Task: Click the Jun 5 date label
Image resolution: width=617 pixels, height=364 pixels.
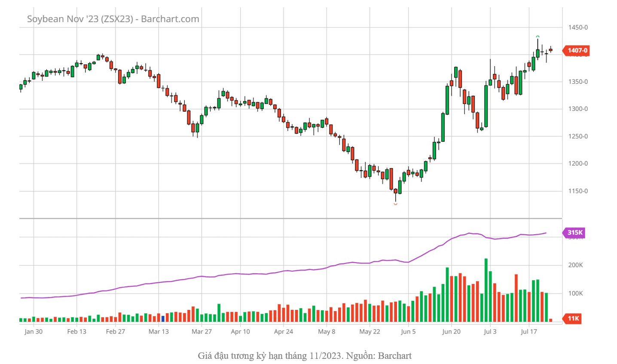Action: tap(408, 331)
